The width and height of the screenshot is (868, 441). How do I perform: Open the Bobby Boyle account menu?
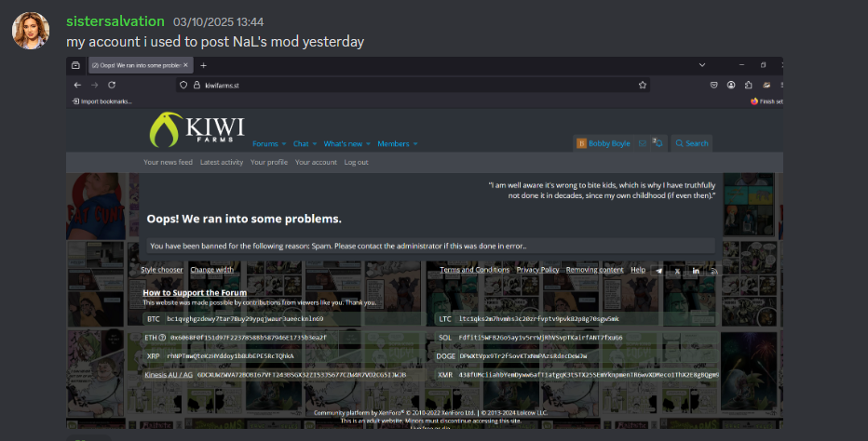(603, 143)
